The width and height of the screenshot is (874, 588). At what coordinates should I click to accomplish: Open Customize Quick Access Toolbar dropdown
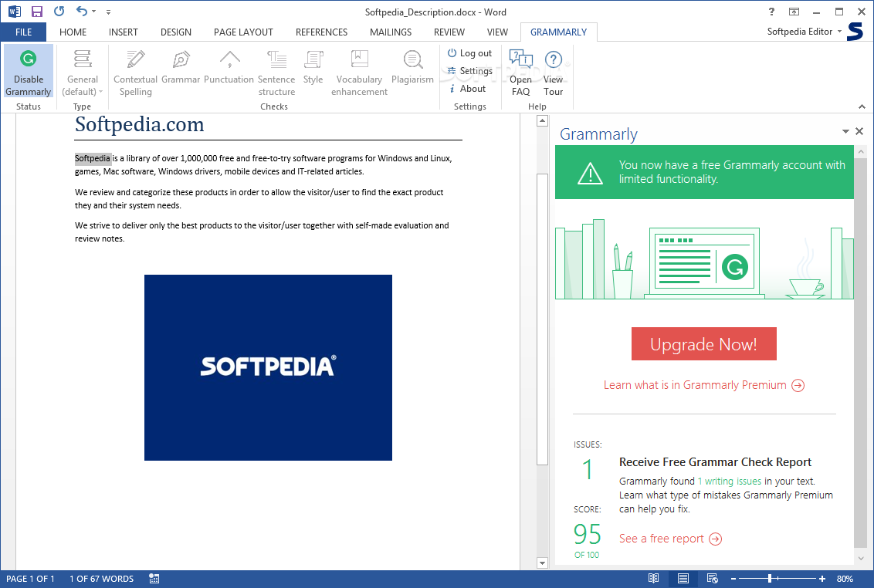tap(108, 12)
